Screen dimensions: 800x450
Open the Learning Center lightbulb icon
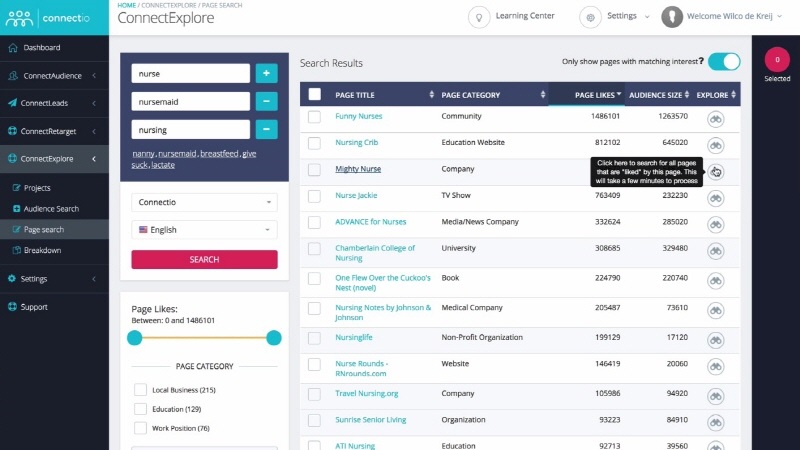[x=479, y=18]
